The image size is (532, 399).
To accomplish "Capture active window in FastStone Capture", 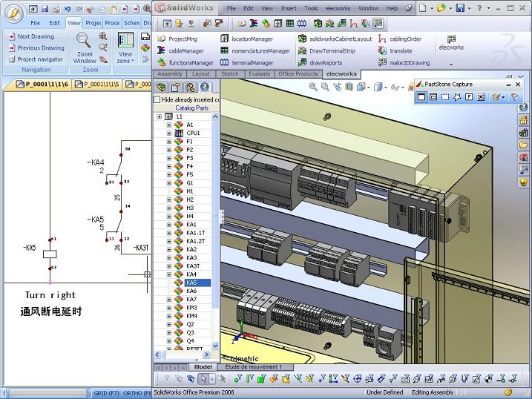I will click(x=421, y=97).
